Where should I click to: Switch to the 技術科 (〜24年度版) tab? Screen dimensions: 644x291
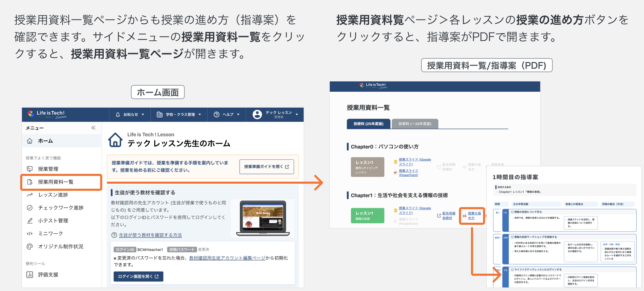pyautogui.click(x=415, y=124)
